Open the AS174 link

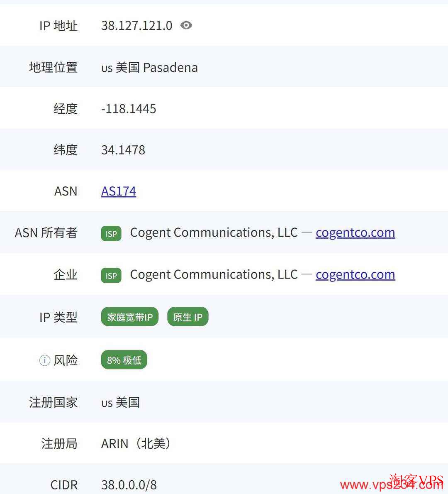point(118,191)
